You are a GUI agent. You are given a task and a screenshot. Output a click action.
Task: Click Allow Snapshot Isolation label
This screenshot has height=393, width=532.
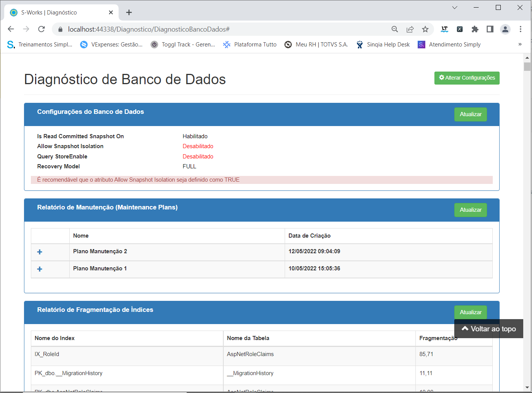(x=70, y=146)
